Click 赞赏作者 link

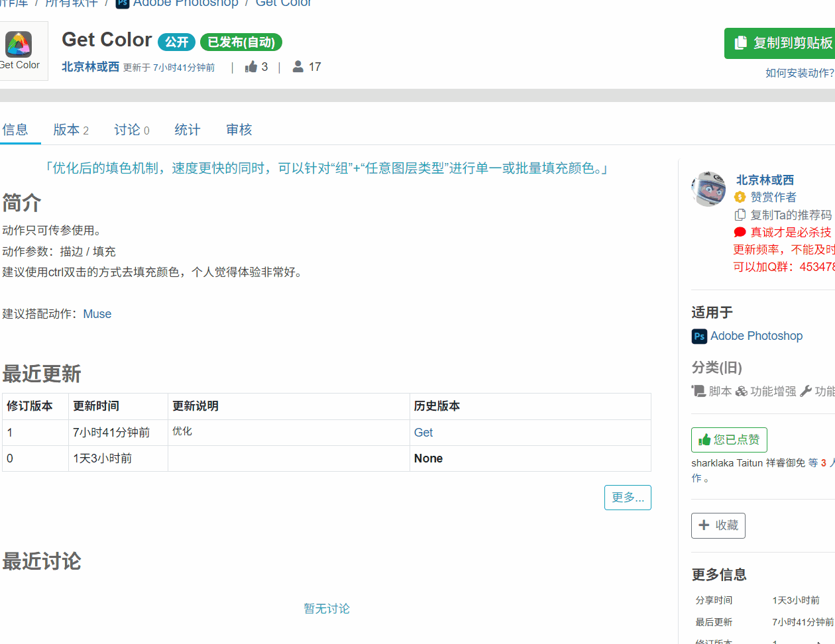[773, 197]
